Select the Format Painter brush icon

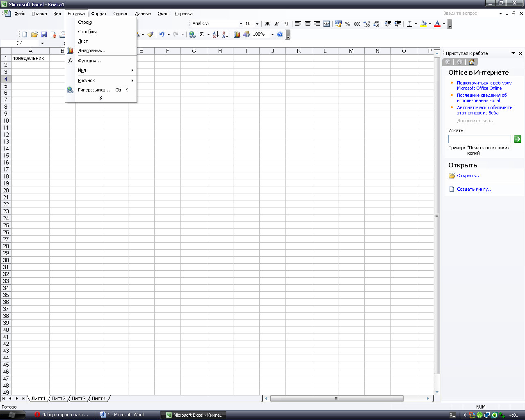click(150, 35)
